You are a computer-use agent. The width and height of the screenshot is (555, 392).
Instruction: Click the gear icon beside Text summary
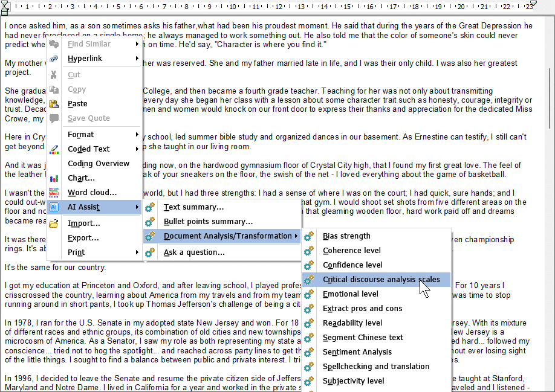click(151, 207)
